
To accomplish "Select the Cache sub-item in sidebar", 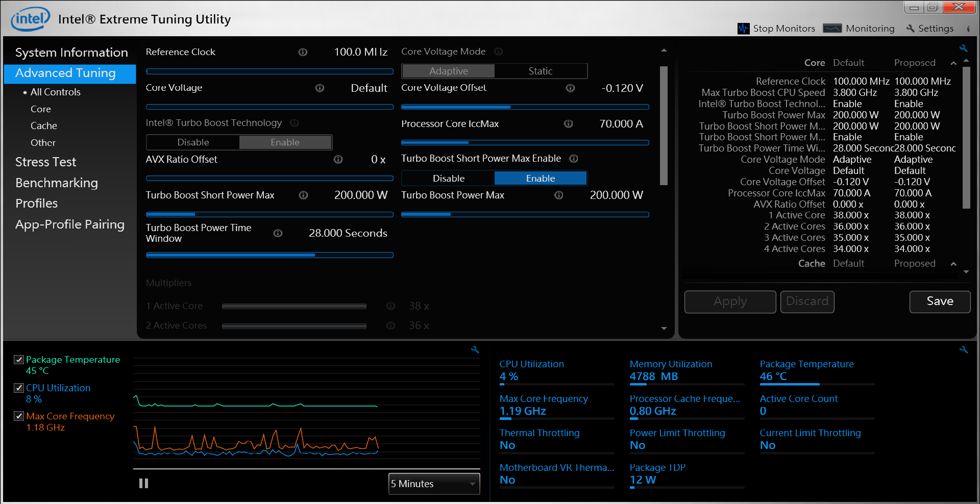I will 44,126.
